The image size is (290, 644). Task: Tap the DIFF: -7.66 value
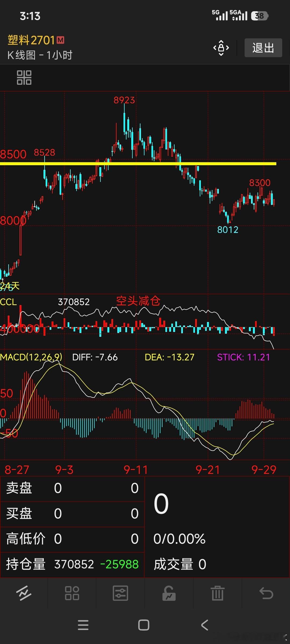(95, 357)
